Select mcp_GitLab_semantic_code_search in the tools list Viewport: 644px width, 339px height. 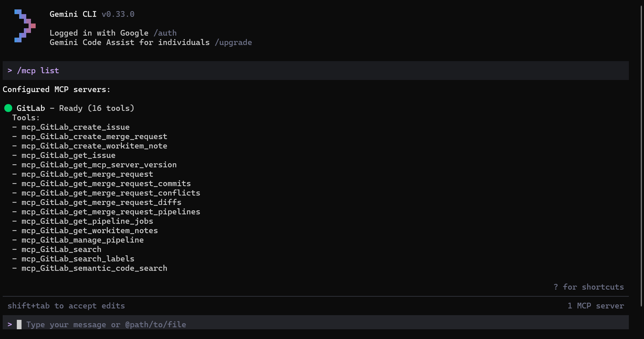(94, 268)
